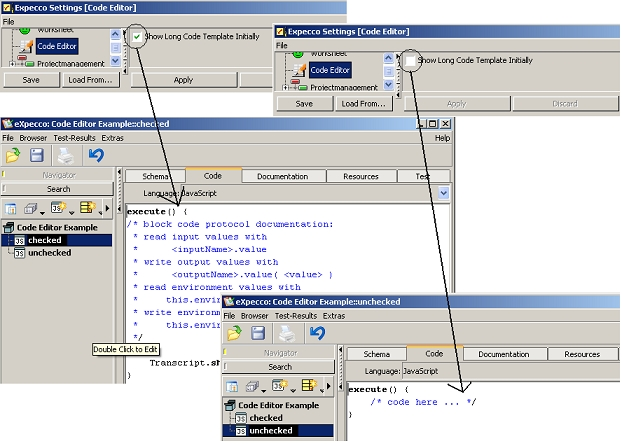Enable the empty Show Long Code Template checkbox
Viewport: 622px width, 444px height.
pyautogui.click(x=410, y=61)
